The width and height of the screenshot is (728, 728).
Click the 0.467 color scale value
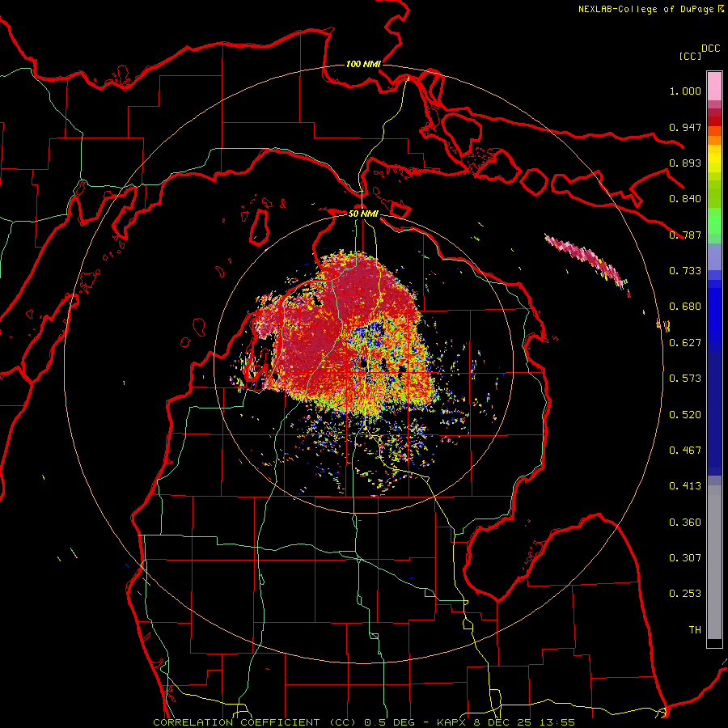(x=685, y=451)
